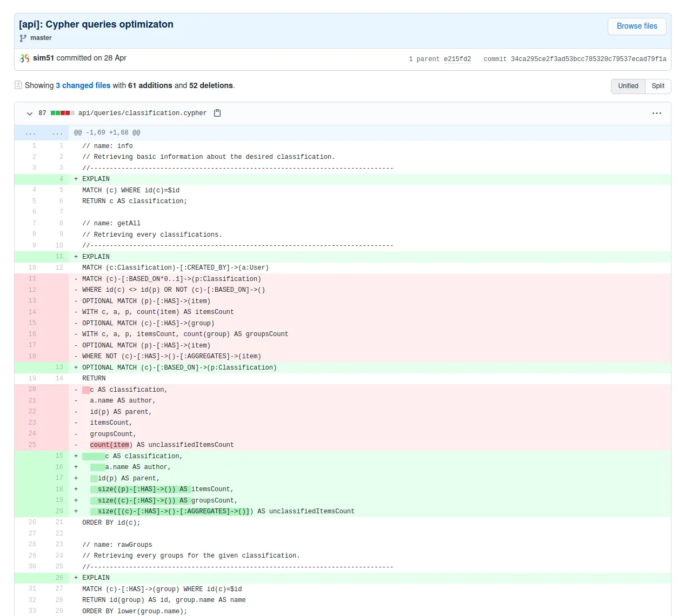The image size is (692, 616).
Task: Open the sim51 author profile link
Action: point(43,58)
